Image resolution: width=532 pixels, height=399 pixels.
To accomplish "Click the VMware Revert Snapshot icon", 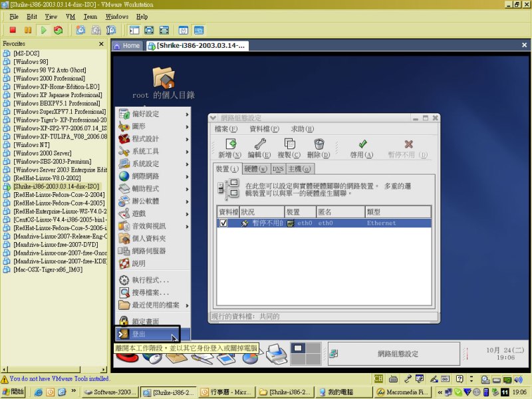I will click(x=96, y=30).
